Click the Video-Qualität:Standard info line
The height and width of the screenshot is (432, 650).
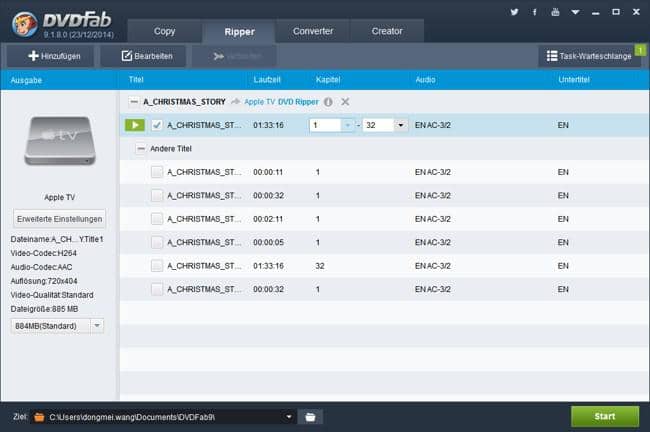[x=52, y=295]
